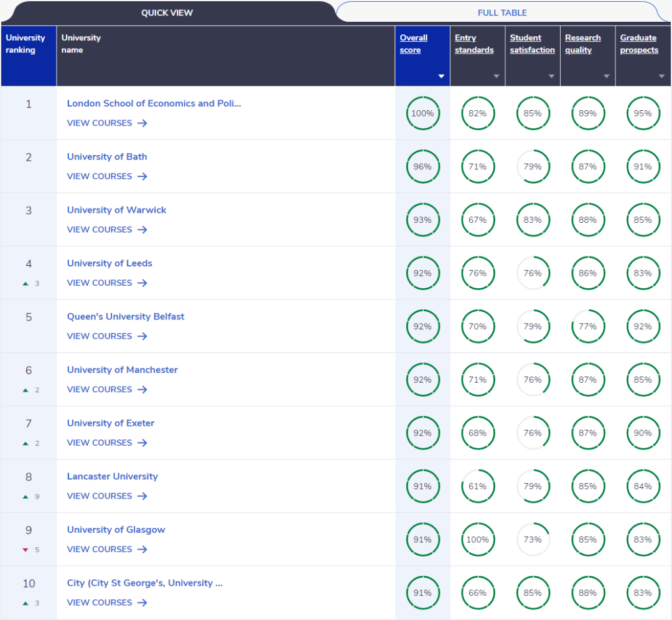Switch to the Full Table tab
Screen dimensions: 672x620
click(502, 12)
